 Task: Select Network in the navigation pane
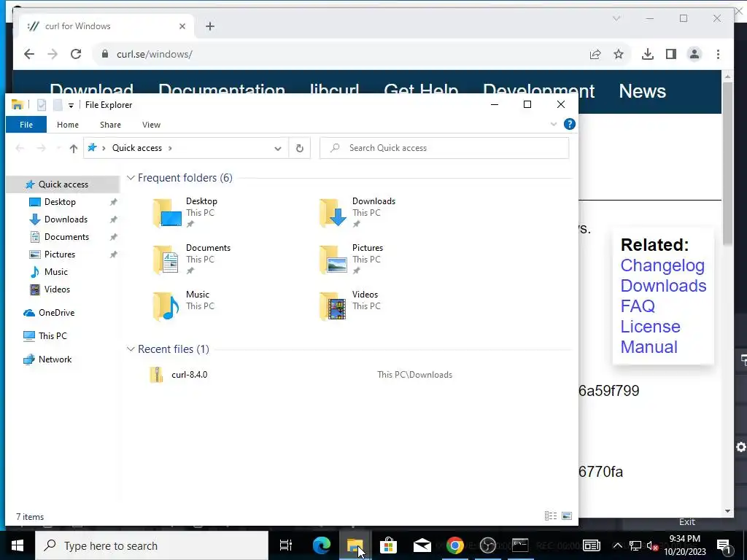(55, 359)
